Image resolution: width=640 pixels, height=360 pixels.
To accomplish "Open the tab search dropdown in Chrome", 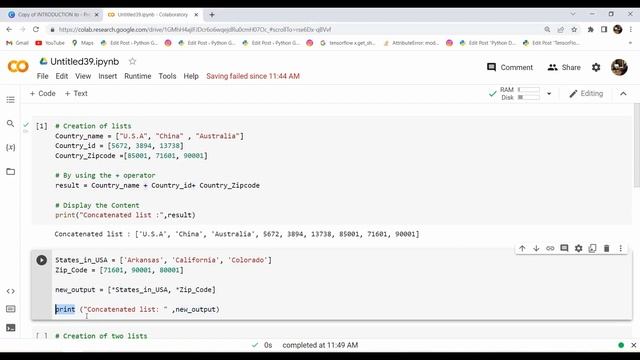I will (573, 14).
